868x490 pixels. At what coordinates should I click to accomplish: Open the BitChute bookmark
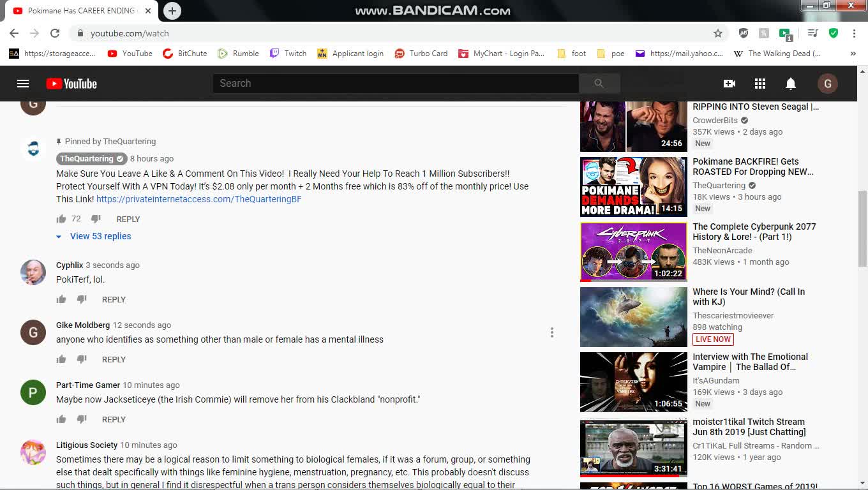point(185,54)
